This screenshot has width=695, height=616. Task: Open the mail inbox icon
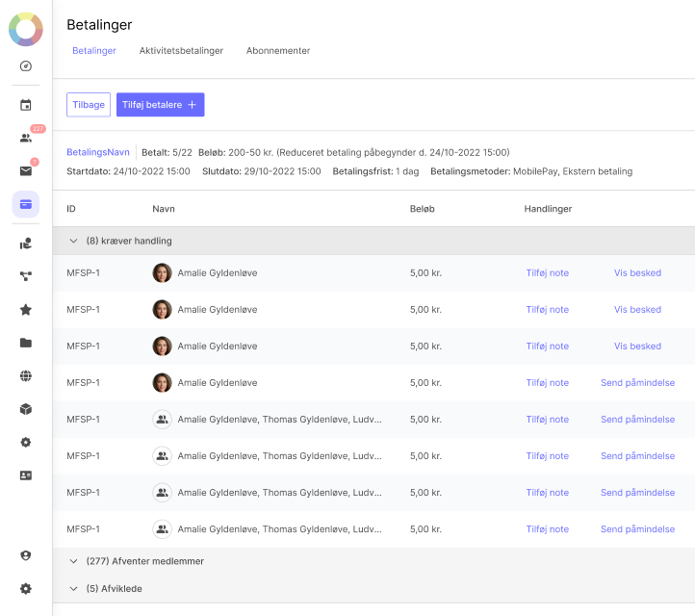click(26, 171)
